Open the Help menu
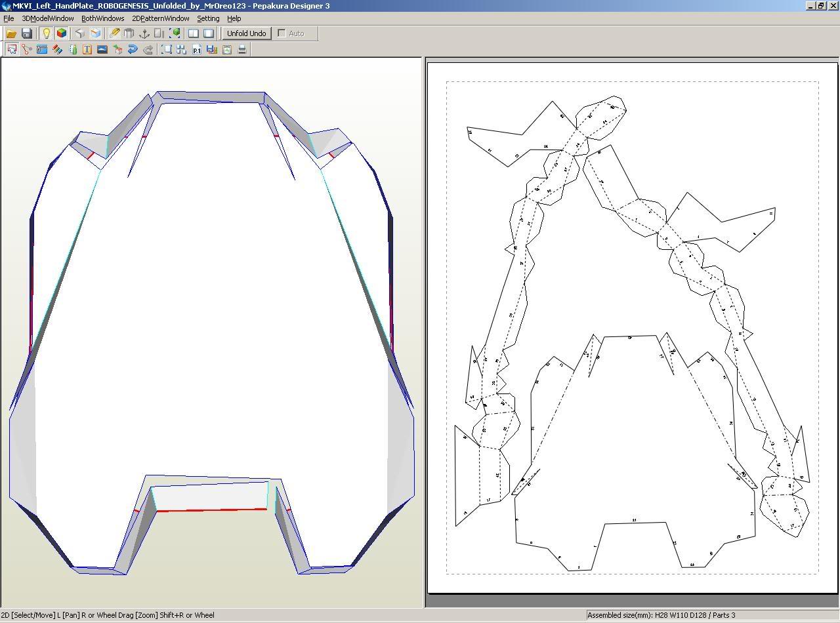This screenshot has height=623, width=840. coord(234,18)
